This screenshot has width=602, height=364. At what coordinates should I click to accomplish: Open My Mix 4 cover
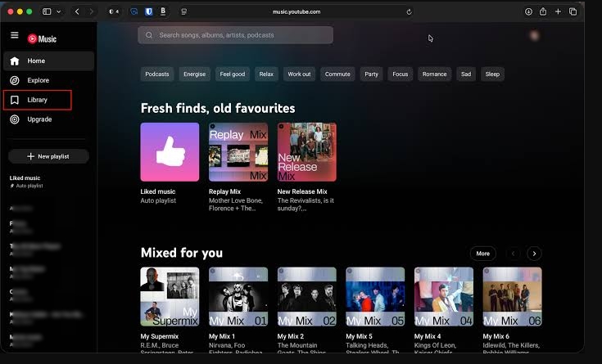(444, 296)
